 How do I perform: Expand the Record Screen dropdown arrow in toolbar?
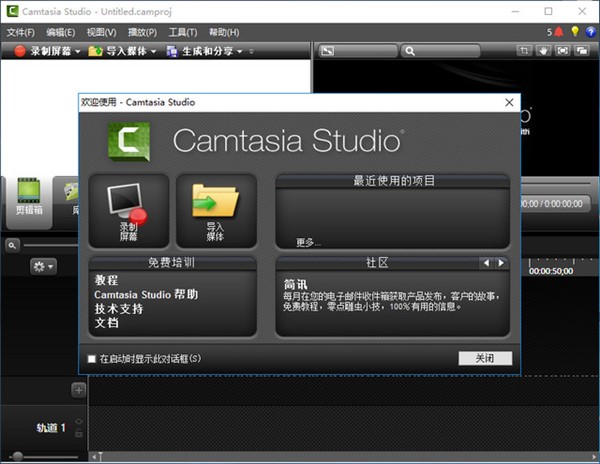tap(78, 51)
